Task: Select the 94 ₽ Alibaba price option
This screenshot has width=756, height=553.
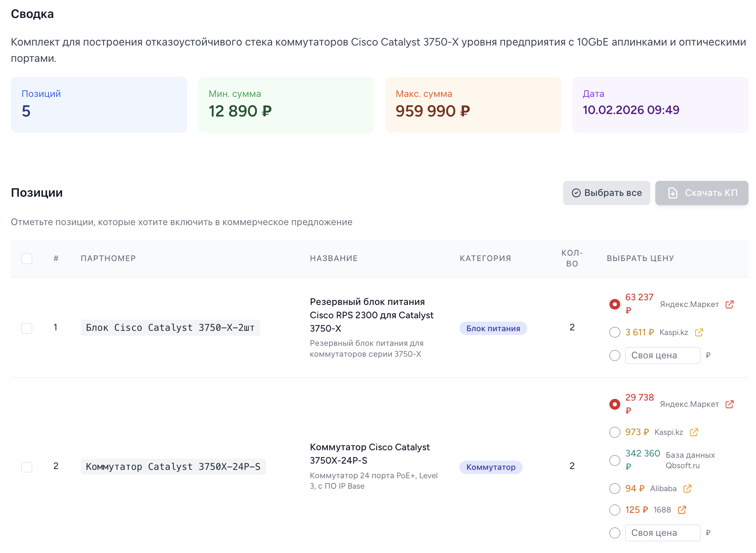Action: point(614,489)
